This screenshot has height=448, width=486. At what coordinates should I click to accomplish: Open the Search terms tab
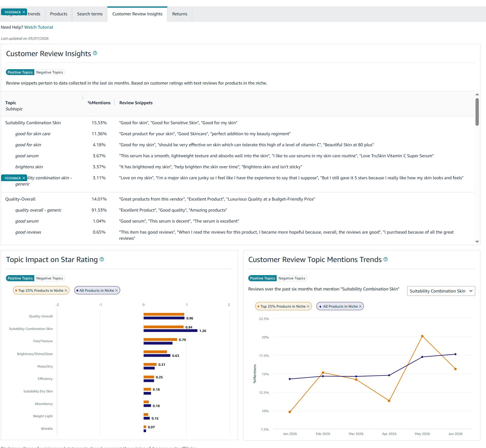(x=90, y=14)
